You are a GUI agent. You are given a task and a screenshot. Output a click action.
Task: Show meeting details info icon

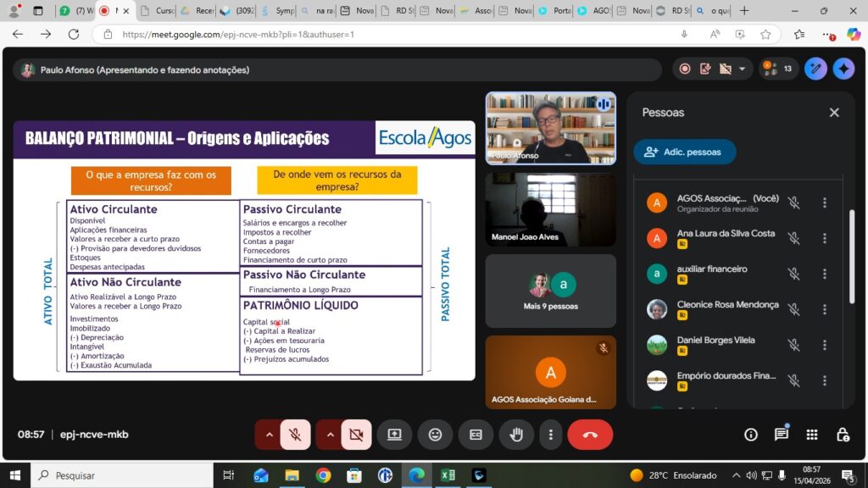750,435
